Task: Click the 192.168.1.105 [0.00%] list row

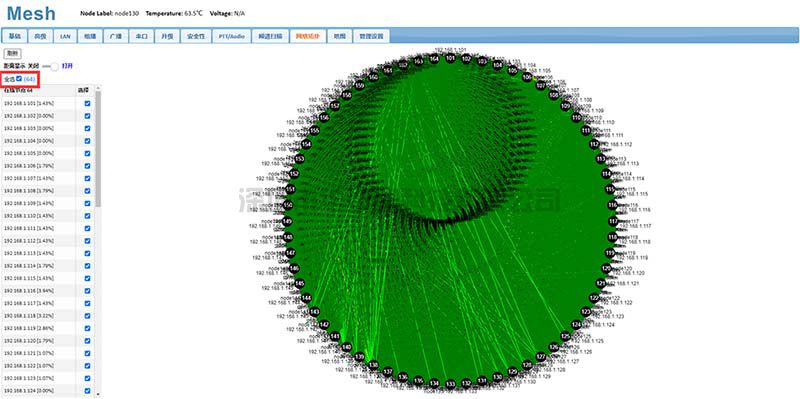Action: click(x=48, y=153)
